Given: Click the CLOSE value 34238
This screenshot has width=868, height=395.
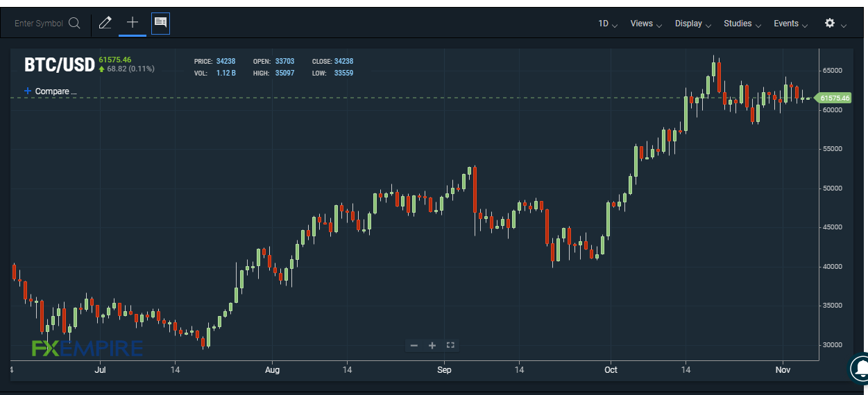Looking at the screenshot, I should 343,61.
